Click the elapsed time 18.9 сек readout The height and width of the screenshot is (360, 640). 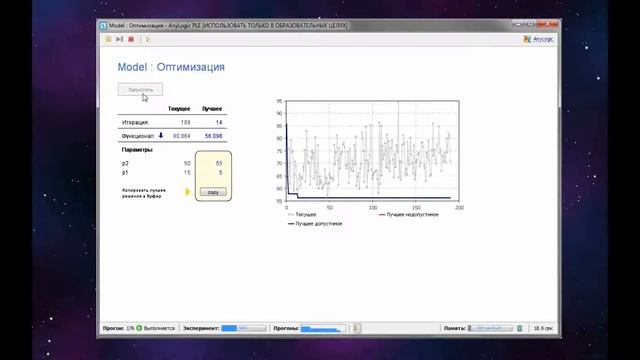(x=543, y=328)
